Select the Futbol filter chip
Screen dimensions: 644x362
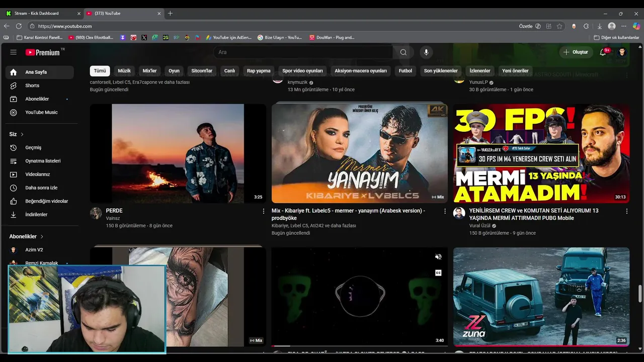(x=406, y=71)
